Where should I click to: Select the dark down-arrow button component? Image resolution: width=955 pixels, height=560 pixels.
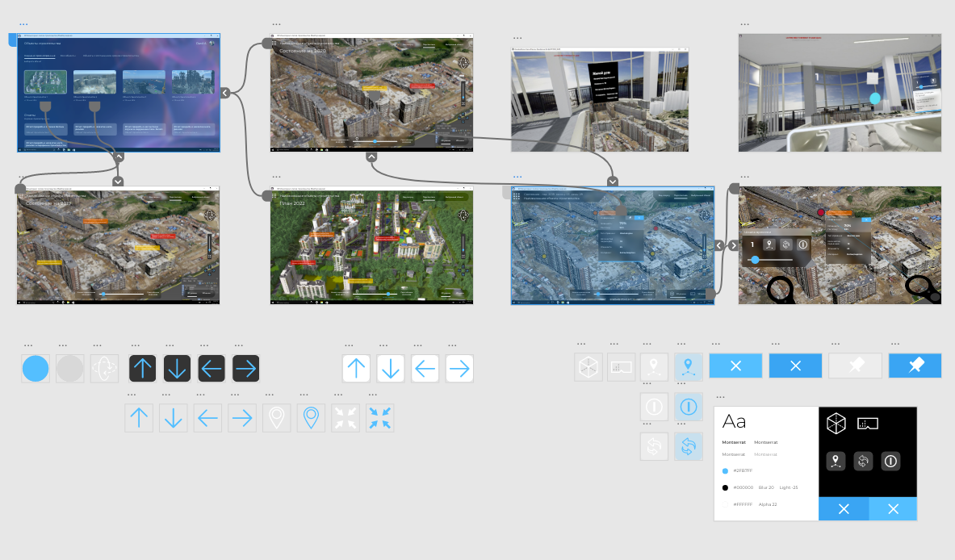coord(178,368)
